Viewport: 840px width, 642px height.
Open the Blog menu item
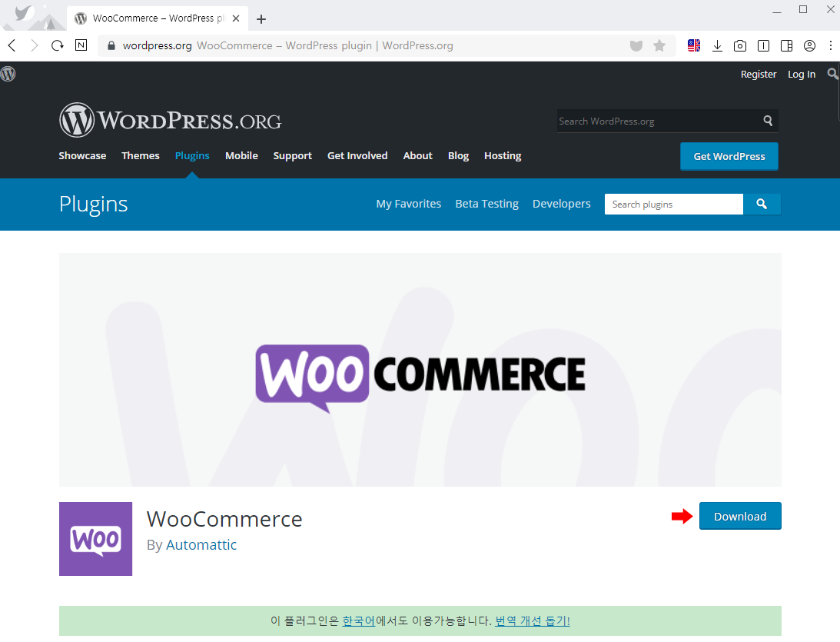click(x=458, y=155)
